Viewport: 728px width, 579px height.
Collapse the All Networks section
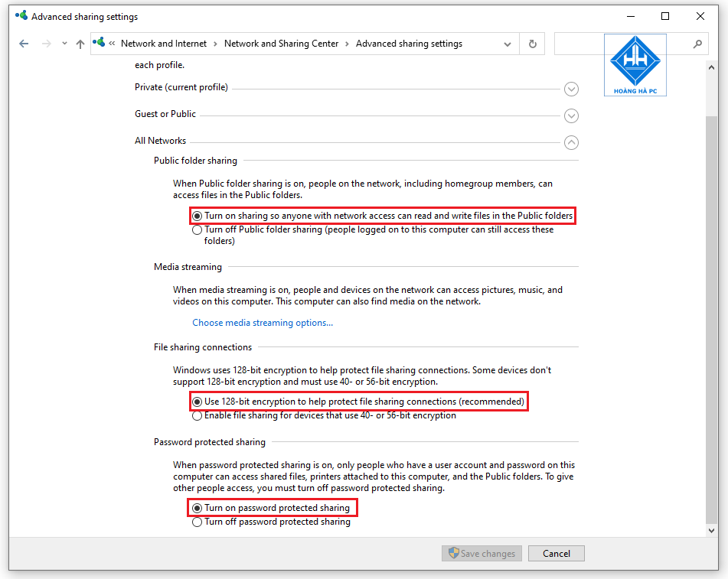point(571,142)
